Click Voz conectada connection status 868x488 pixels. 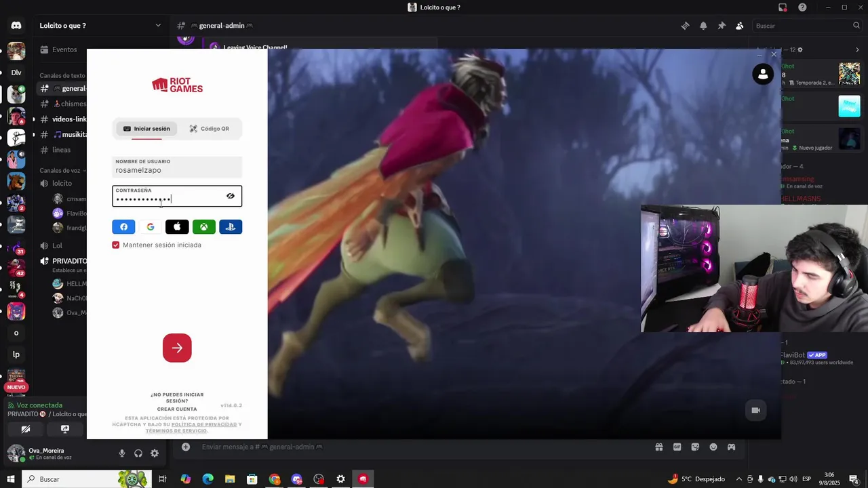pos(39,405)
